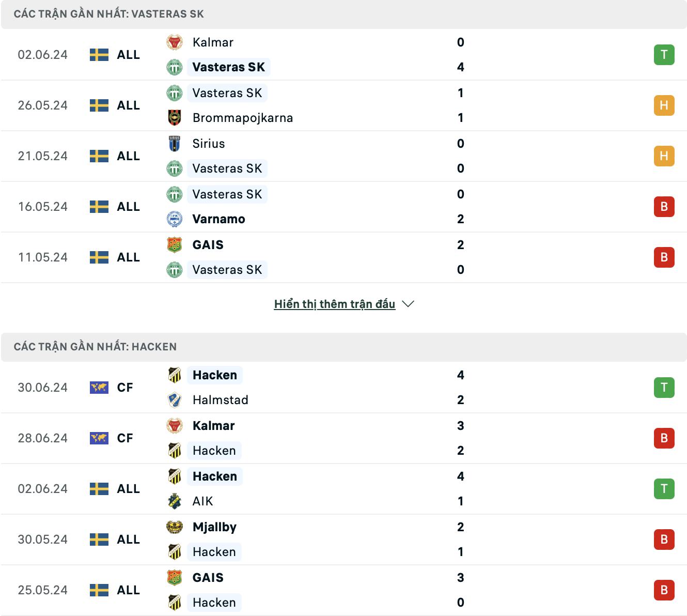Click the Halmstad team logo
687x616 pixels.
[x=175, y=400]
